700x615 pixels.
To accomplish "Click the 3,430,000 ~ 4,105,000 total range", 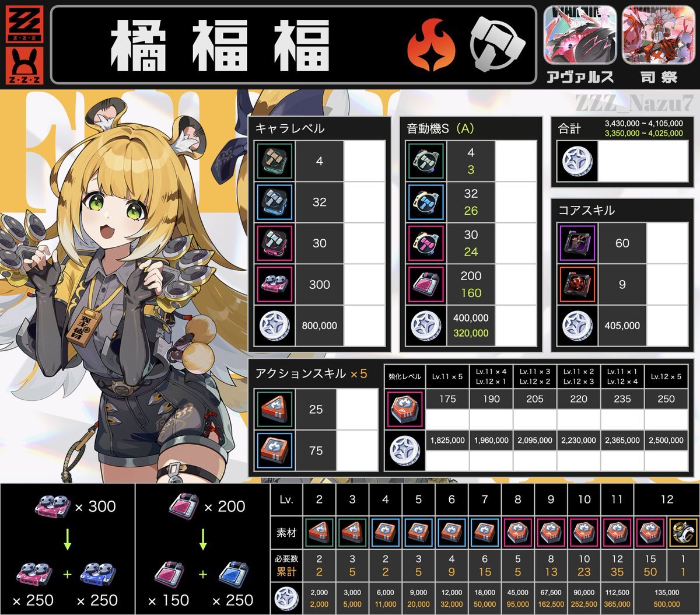I will click(x=643, y=124).
